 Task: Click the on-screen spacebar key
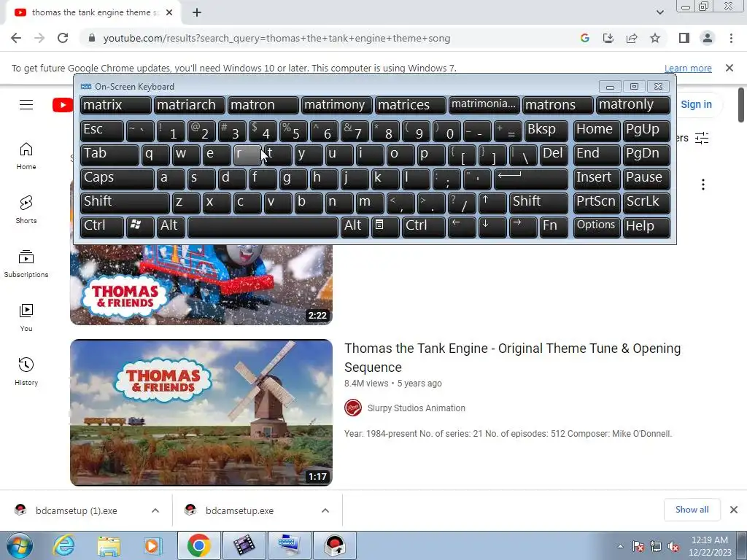(x=263, y=227)
